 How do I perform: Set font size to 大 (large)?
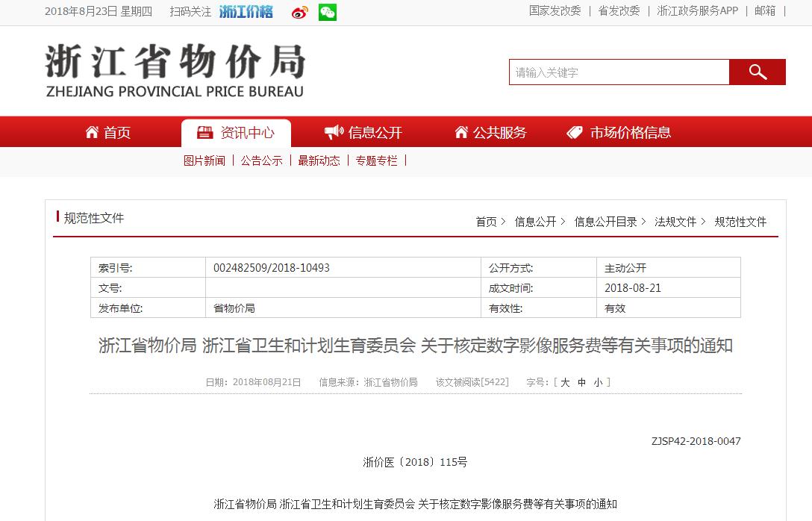[565, 382]
